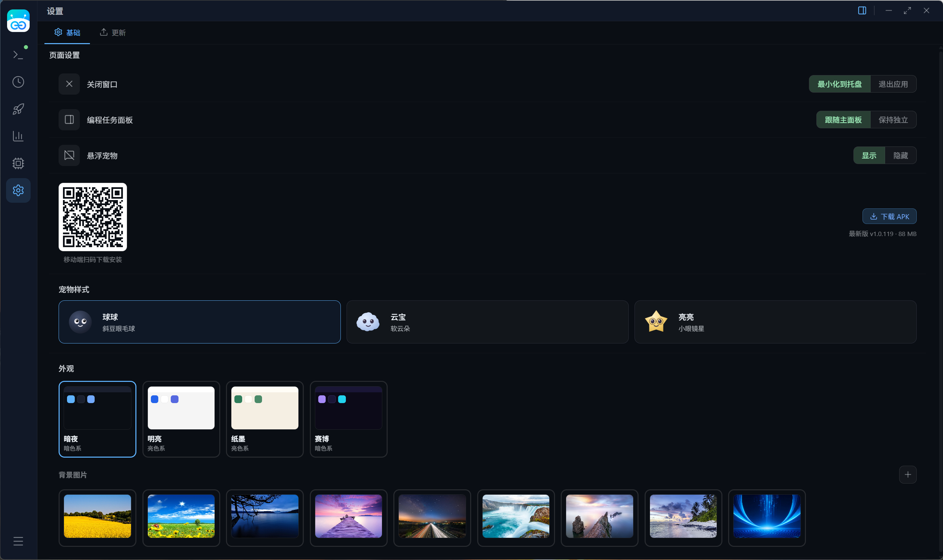Click the icon beside 悬浮宠物
This screenshot has height=560, width=943.
[69, 155]
